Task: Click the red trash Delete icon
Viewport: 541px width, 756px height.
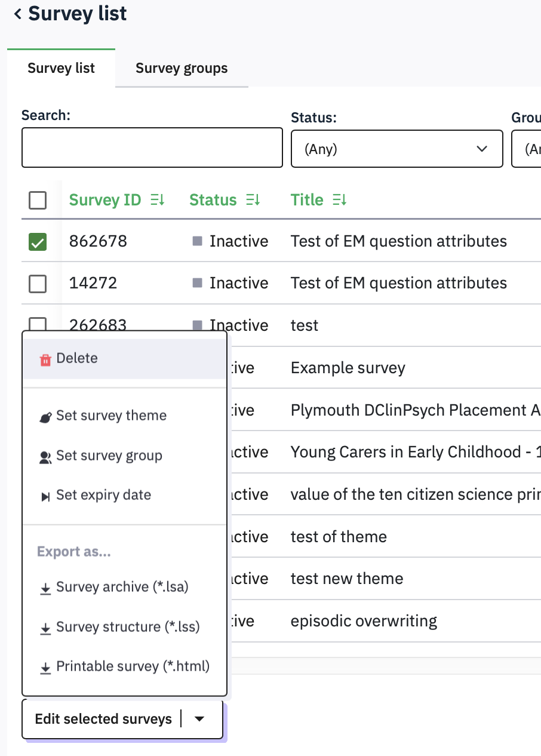Action: (45, 359)
